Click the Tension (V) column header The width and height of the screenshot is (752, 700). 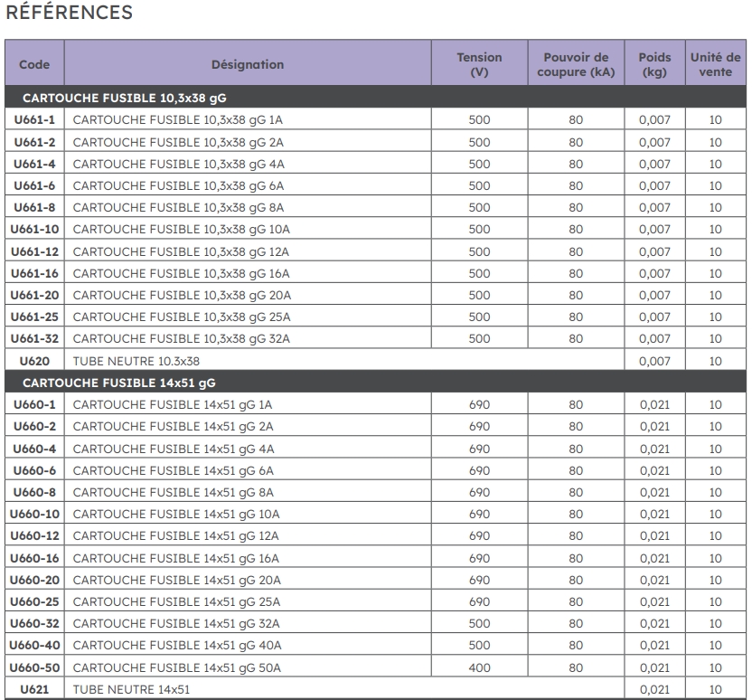tap(479, 64)
